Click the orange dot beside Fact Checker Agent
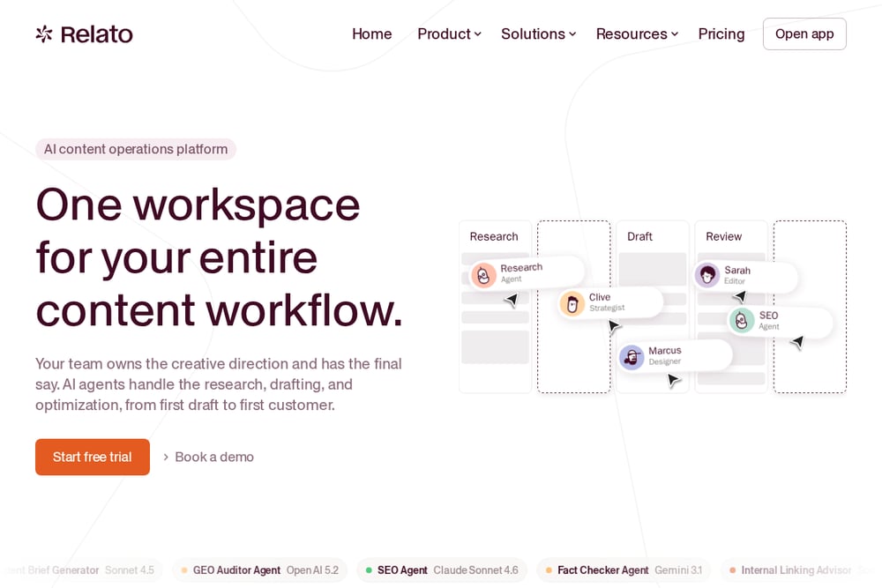 pos(549,570)
